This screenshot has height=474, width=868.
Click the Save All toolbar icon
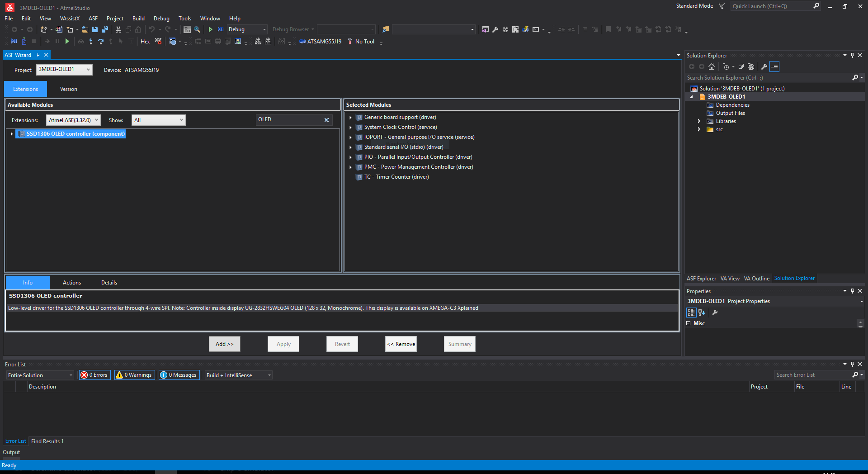click(x=105, y=29)
